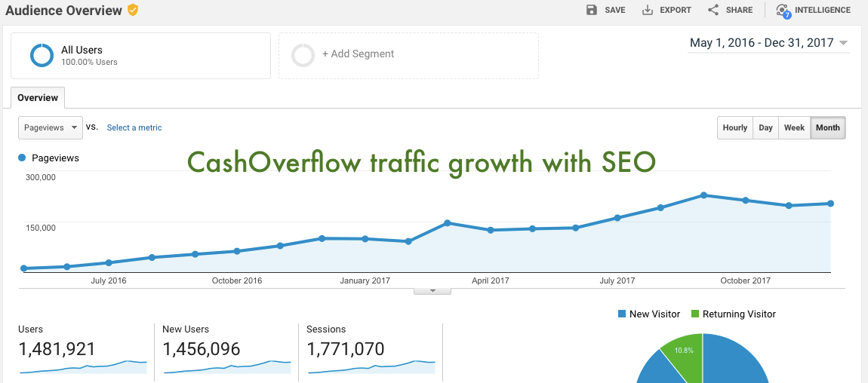Click the 300,000 axis label
The width and height of the screenshot is (868, 383).
click(41, 177)
